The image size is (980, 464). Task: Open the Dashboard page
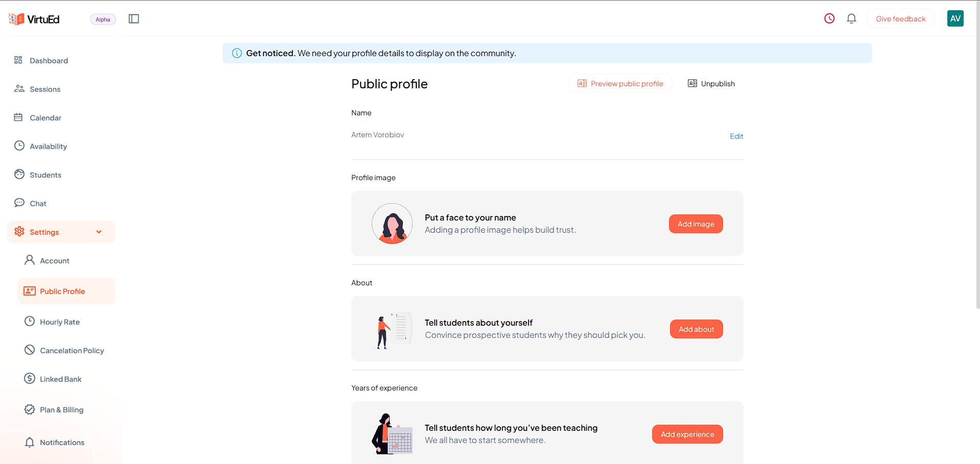point(61,60)
